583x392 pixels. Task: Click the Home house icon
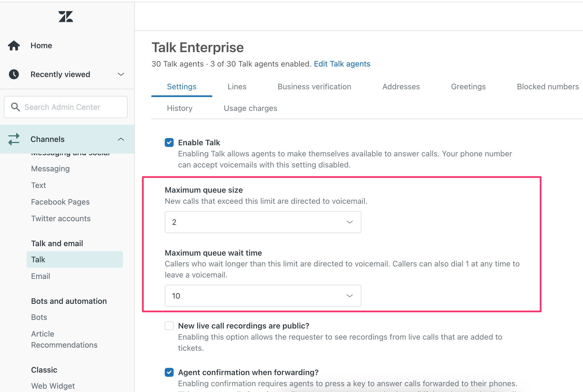click(x=14, y=45)
